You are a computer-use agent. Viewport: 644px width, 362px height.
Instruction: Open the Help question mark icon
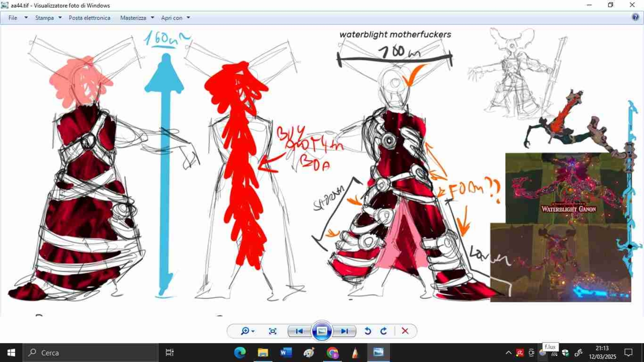pos(635,17)
